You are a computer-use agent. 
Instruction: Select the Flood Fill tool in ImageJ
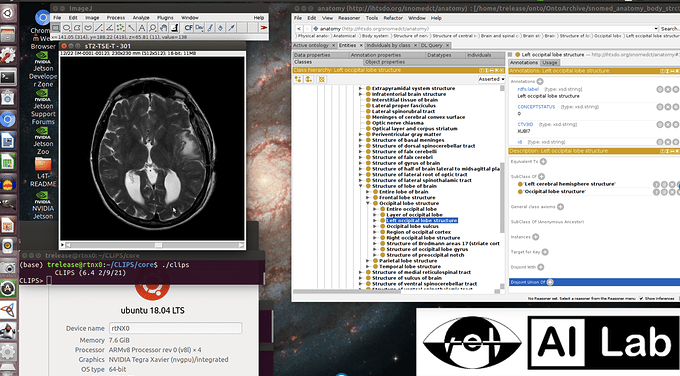pyautogui.click(x=221, y=28)
